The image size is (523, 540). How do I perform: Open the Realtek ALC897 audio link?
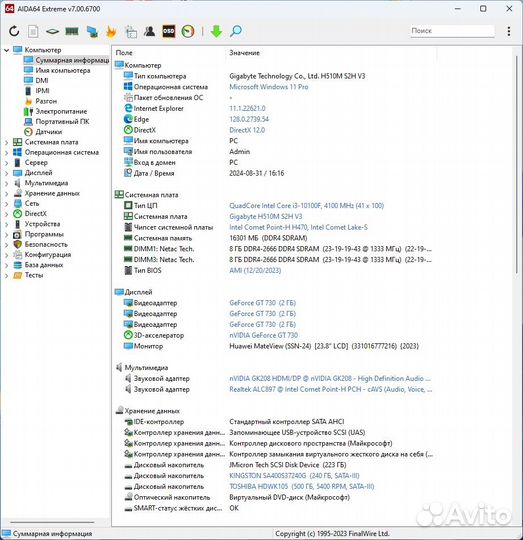(x=330, y=390)
